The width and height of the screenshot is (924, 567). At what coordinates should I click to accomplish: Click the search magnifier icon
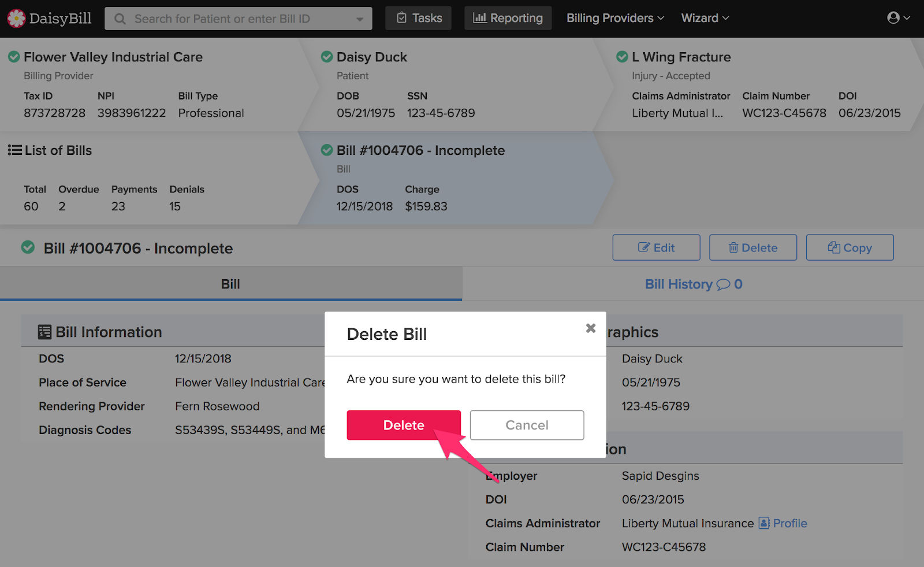[x=120, y=19]
